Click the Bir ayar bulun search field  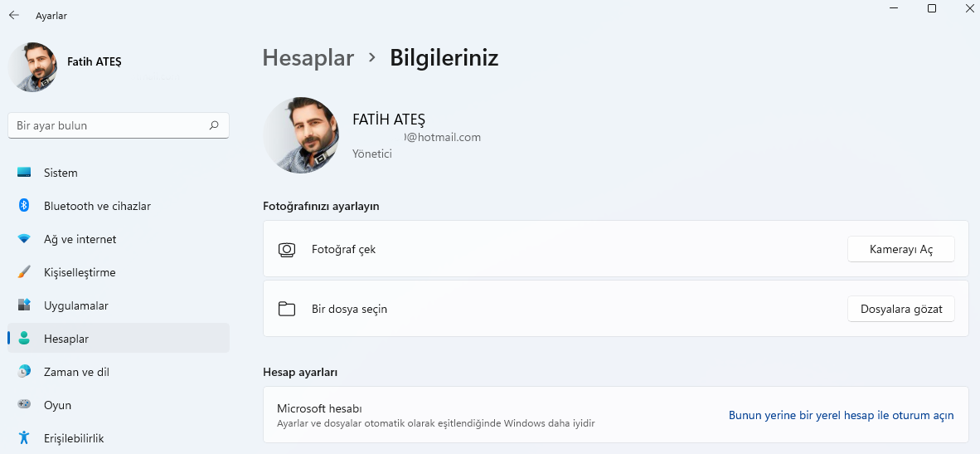click(118, 125)
